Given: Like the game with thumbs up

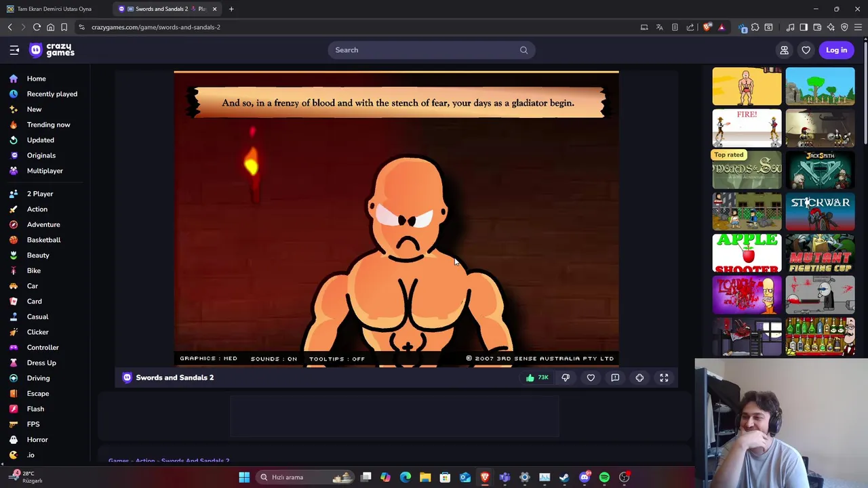Looking at the screenshot, I should [x=536, y=378].
